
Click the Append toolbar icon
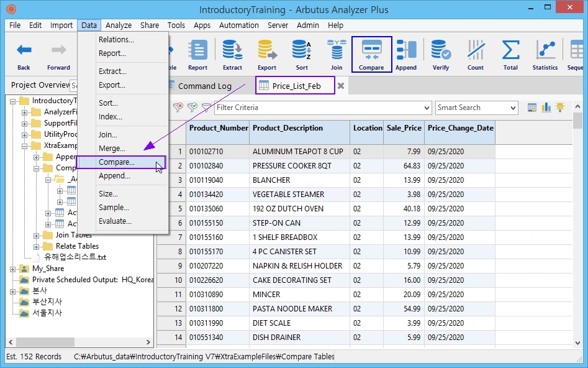pos(406,50)
